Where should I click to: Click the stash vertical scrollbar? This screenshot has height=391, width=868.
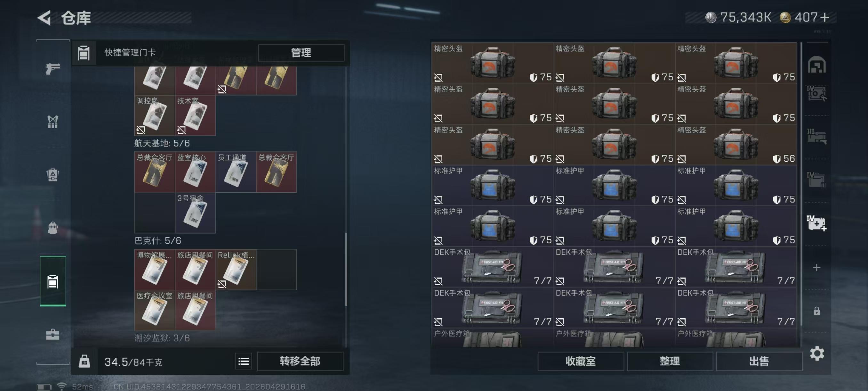[801, 184]
